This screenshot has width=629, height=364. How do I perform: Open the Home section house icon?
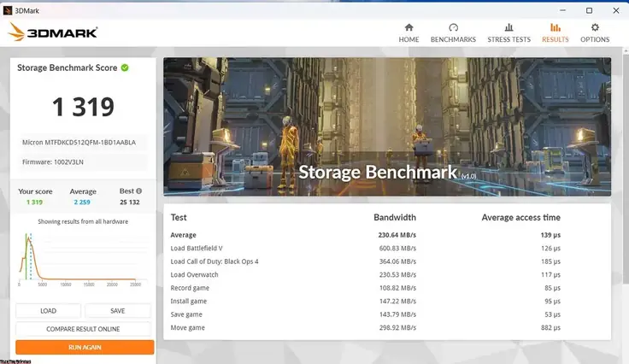[409, 27]
